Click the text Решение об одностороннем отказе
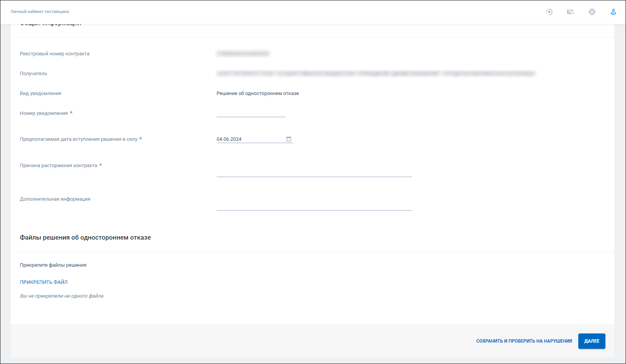626x364 pixels. click(258, 93)
